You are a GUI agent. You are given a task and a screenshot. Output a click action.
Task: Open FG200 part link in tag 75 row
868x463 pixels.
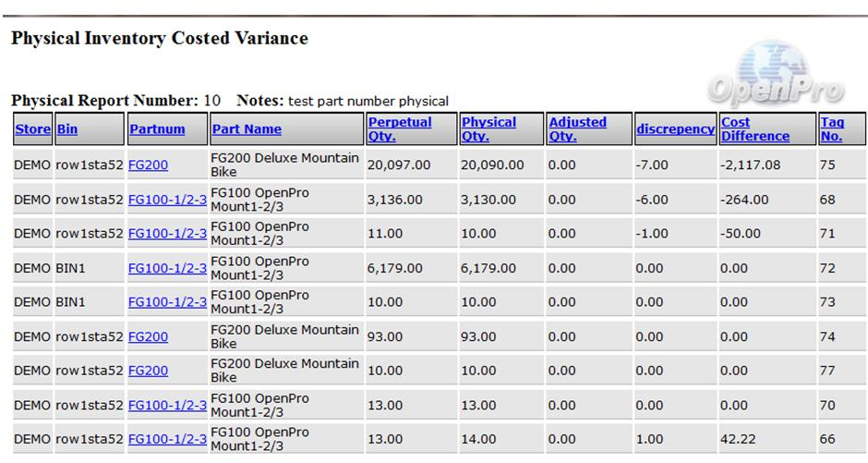point(148,165)
